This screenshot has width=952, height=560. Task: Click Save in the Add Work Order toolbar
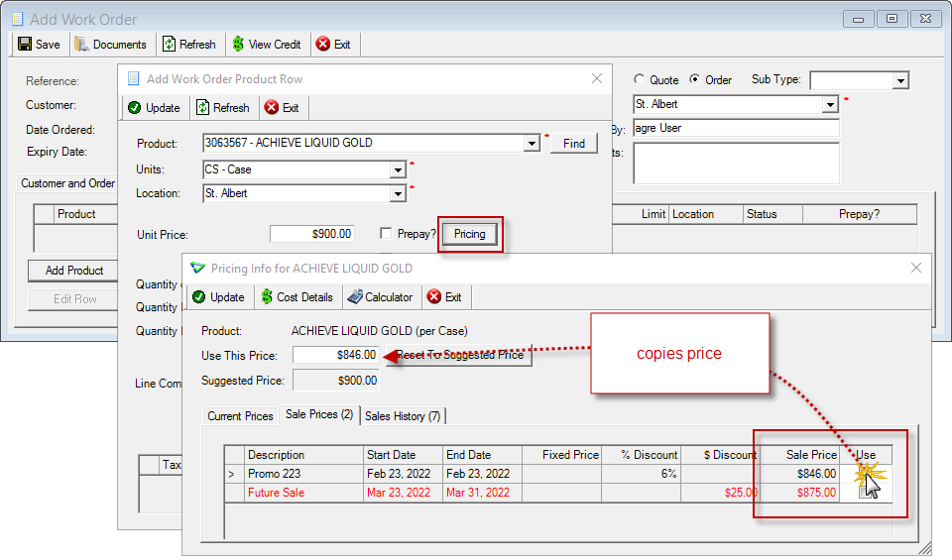tap(39, 45)
